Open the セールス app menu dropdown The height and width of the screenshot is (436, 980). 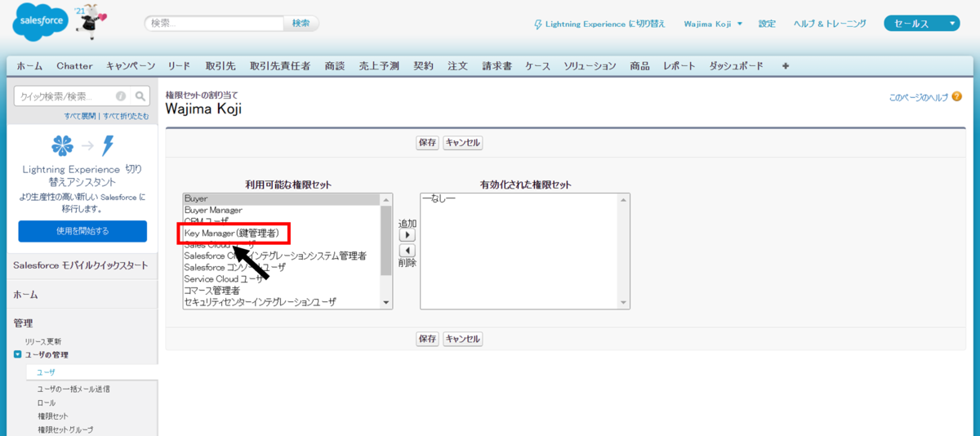pos(921,24)
